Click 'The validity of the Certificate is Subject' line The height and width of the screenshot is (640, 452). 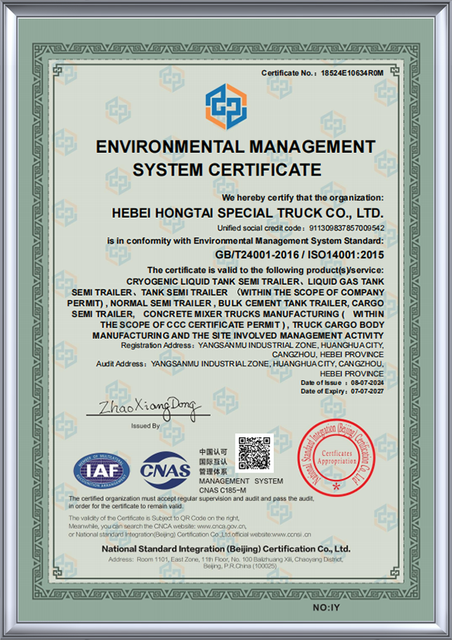pos(154,518)
